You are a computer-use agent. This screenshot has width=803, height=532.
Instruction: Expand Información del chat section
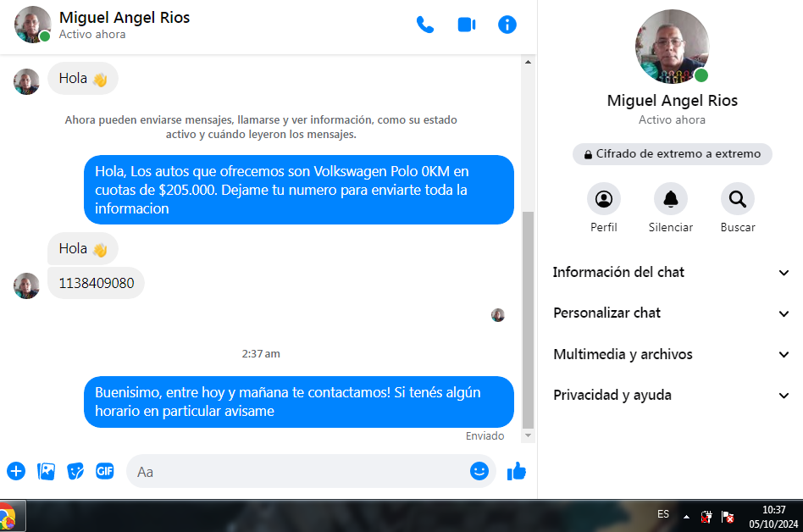[x=671, y=272]
